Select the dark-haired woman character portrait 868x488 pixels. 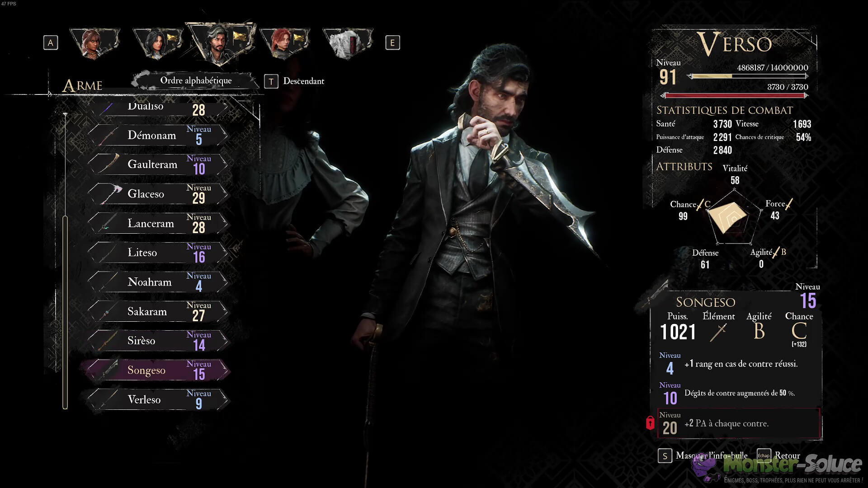pos(158,43)
